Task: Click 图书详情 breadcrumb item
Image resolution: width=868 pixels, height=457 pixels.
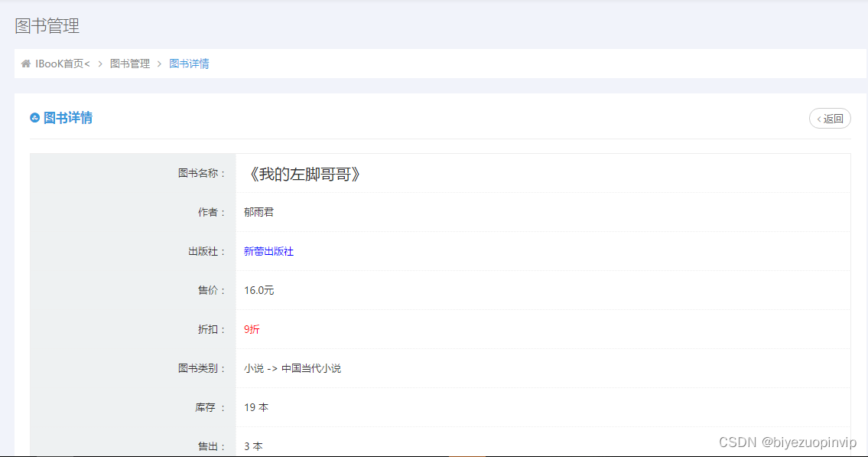Action: [x=190, y=64]
